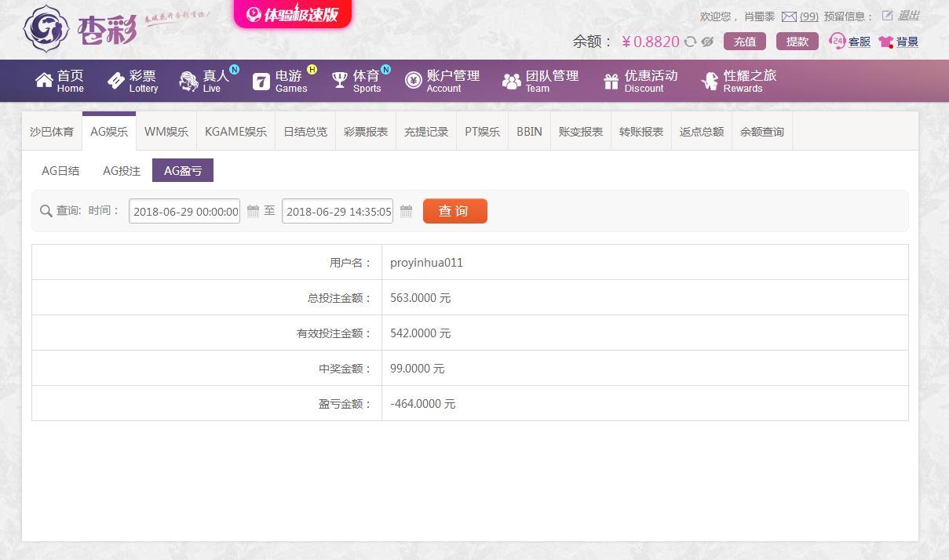Open the Team (团队管理) menu

pyautogui.click(x=540, y=81)
